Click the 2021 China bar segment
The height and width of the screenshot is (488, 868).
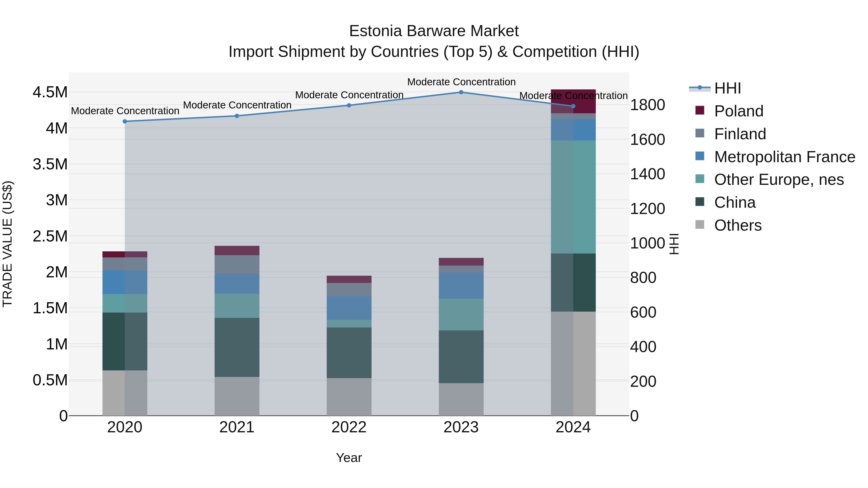pos(237,347)
